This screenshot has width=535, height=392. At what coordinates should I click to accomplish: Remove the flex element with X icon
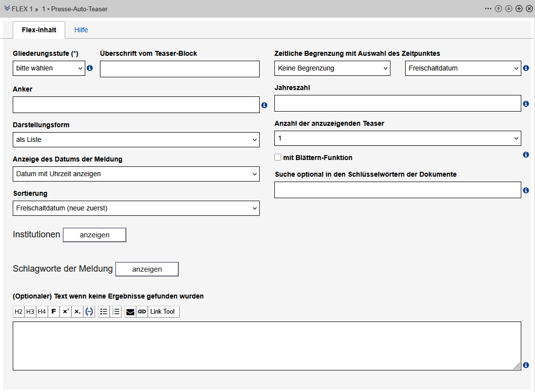529,9
